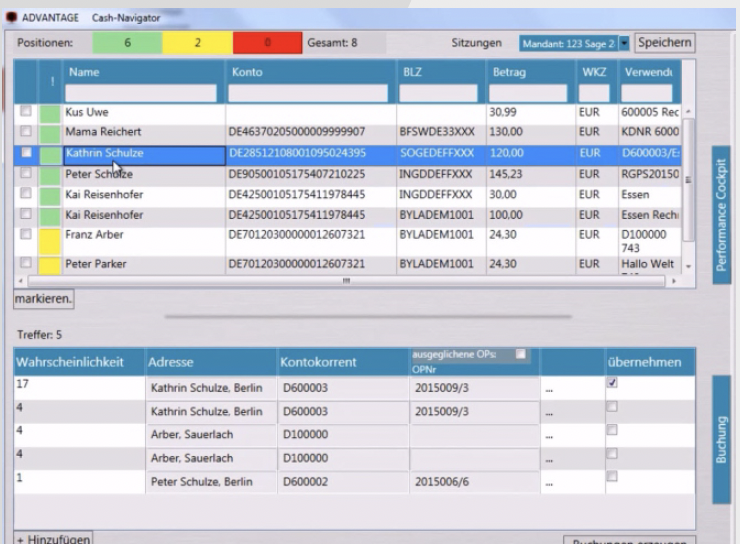This screenshot has width=740, height=544.
Task: Click the green positions counter showing 6
Action: [x=127, y=43]
